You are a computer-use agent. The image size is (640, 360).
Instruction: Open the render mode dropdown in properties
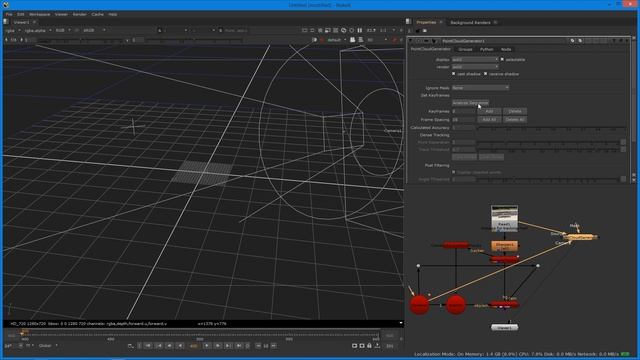475,67
